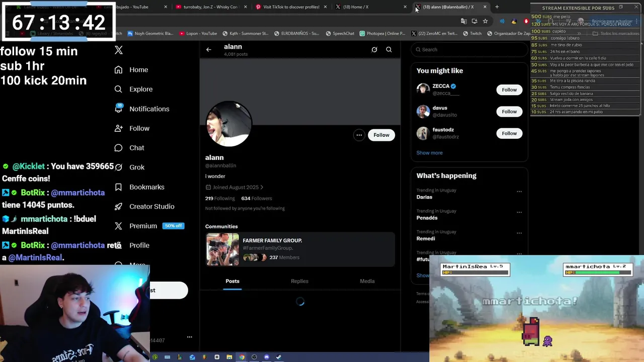Switch to the Posts tab
Image resolution: width=644 pixels, height=362 pixels.
point(232,281)
